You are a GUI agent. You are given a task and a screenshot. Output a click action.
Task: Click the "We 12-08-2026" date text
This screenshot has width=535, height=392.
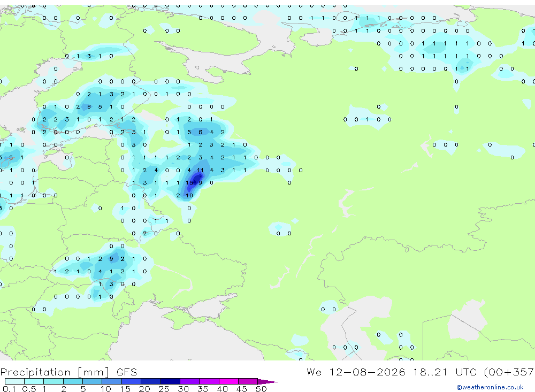click(356, 372)
